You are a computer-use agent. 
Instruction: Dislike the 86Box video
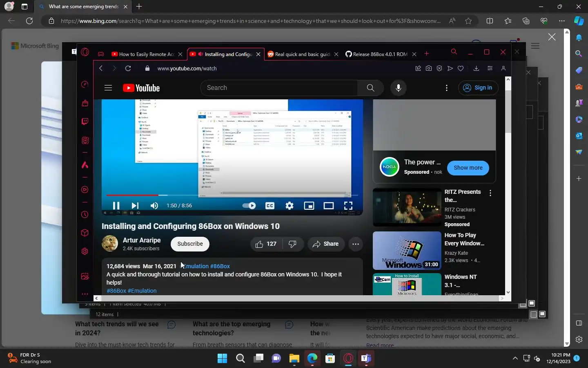(292, 244)
